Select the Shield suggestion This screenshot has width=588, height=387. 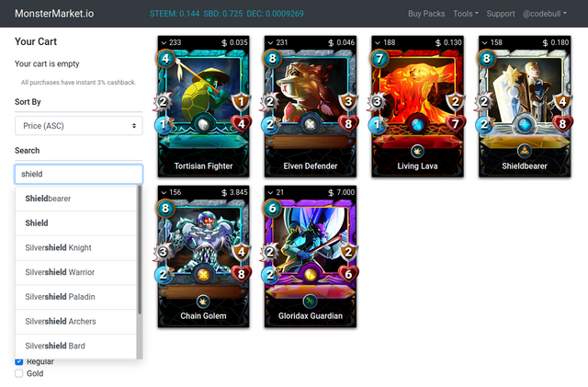(75, 223)
